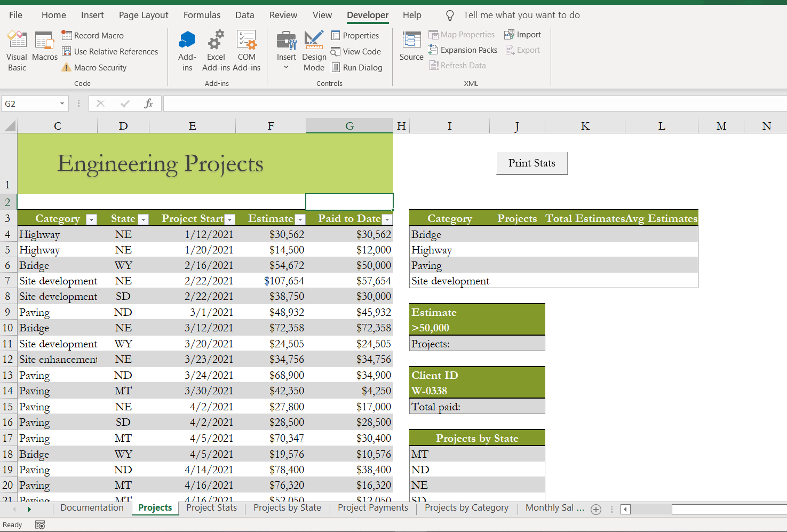Viewport: 787px width, 532px height.
Task: Click Run Dialog
Action: [357, 67]
